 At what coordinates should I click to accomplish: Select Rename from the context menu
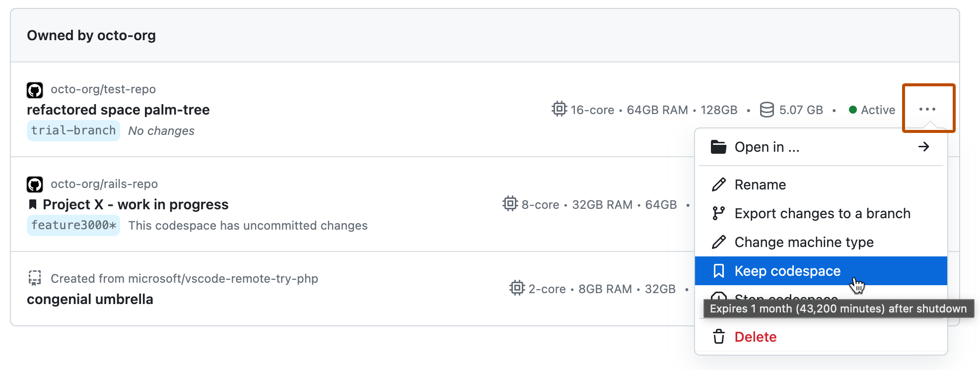[x=760, y=184]
